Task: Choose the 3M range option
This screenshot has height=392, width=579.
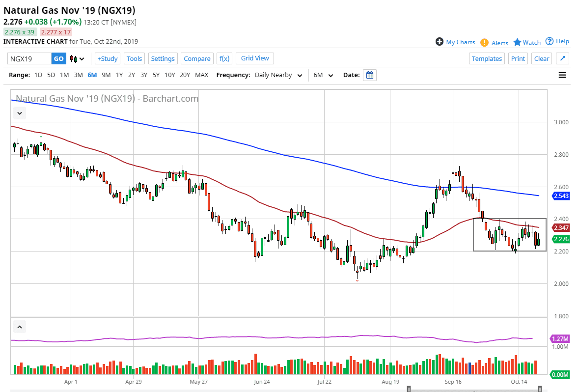Action: tap(78, 75)
